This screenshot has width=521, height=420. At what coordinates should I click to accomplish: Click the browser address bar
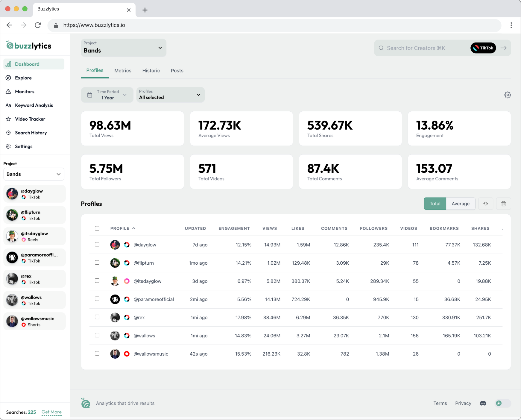click(x=274, y=25)
